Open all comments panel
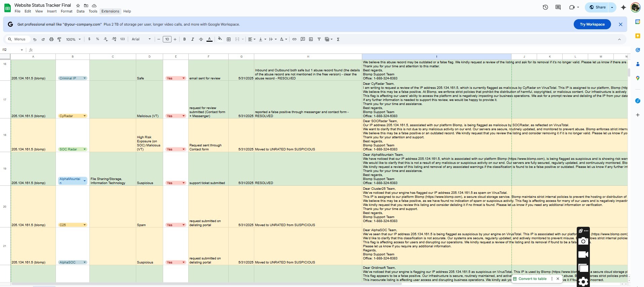 pyautogui.click(x=558, y=7)
